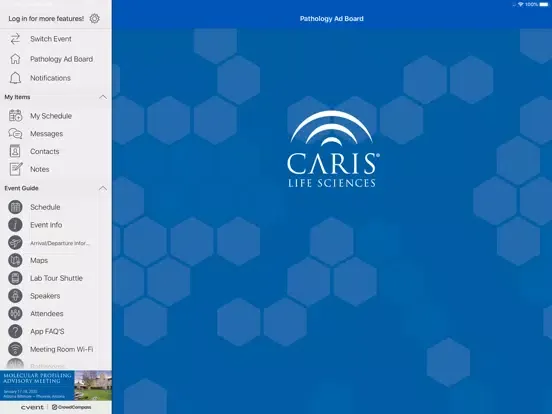Image resolution: width=552 pixels, height=414 pixels.
Task: Click the Contacts card icon
Action: click(15, 151)
